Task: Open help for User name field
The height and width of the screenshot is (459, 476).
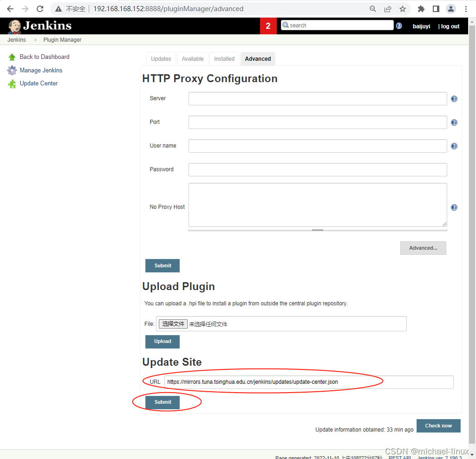Action: 454,146
